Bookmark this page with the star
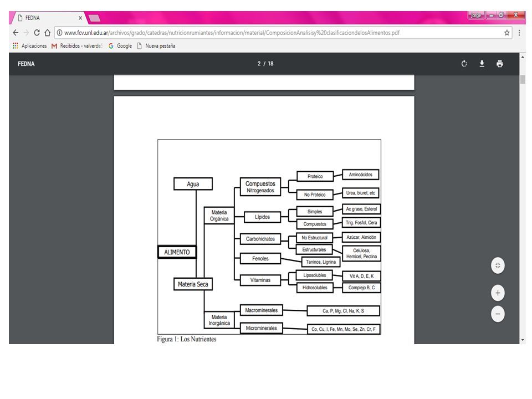 point(507,33)
